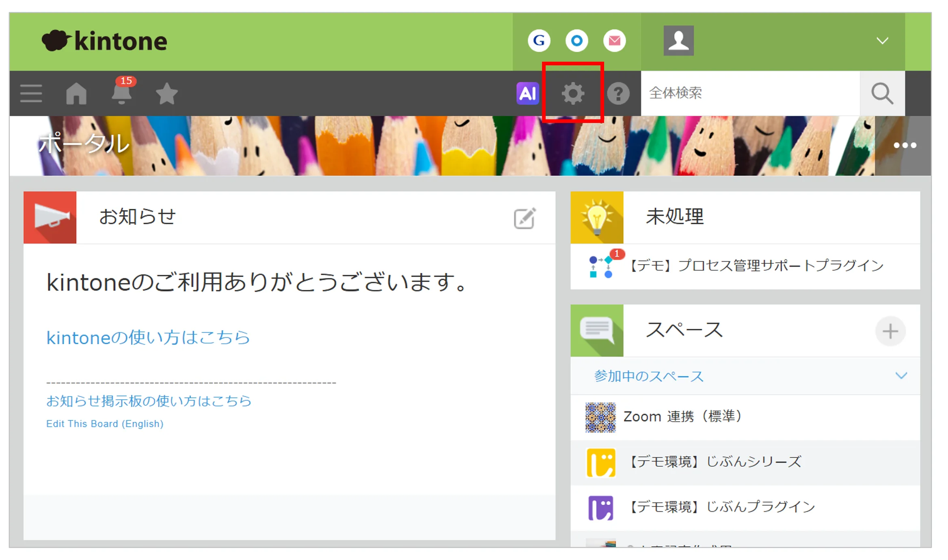The height and width of the screenshot is (560, 948).
Task: Open the Garoon G shortcut icon
Action: pyautogui.click(x=539, y=41)
